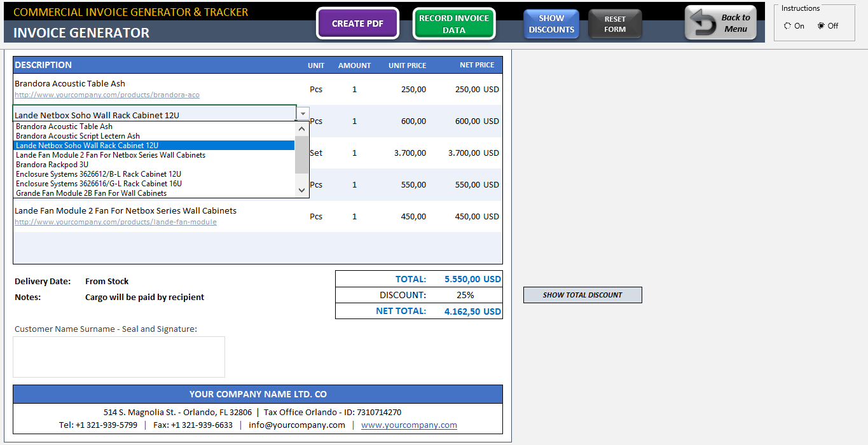Click the unit price 3.700,00 cell

(410, 153)
